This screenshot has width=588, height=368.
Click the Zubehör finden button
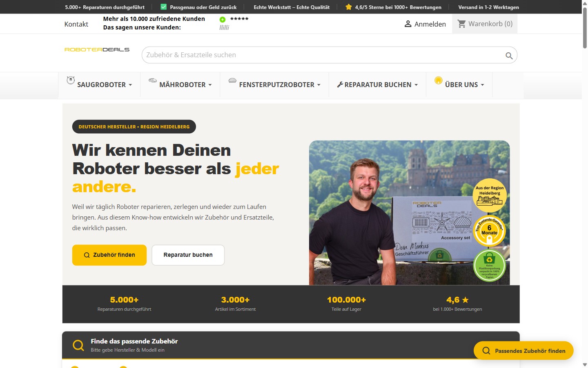coord(109,255)
